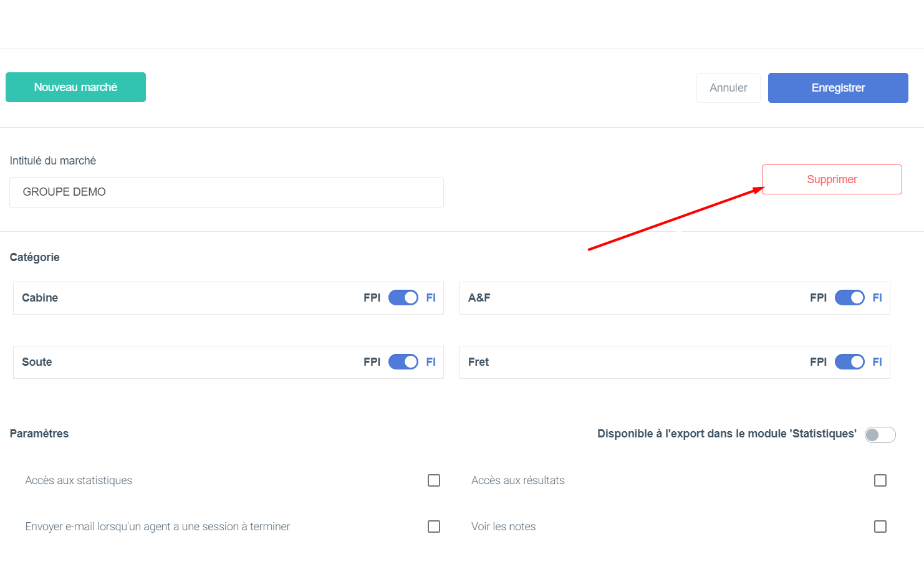The width and height of the screenshot is (924, 567).
Task: Check the Accès aux statistiques box
Action: coord(434,480)
